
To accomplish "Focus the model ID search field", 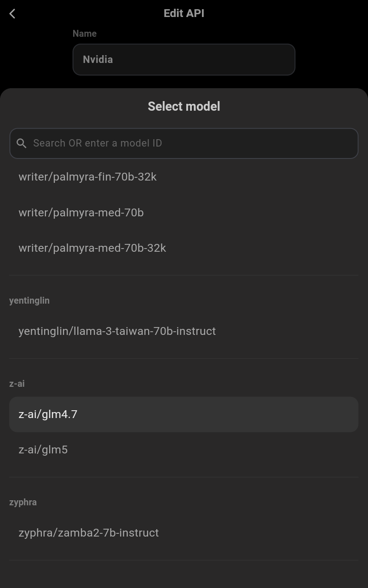I will 184,143.
